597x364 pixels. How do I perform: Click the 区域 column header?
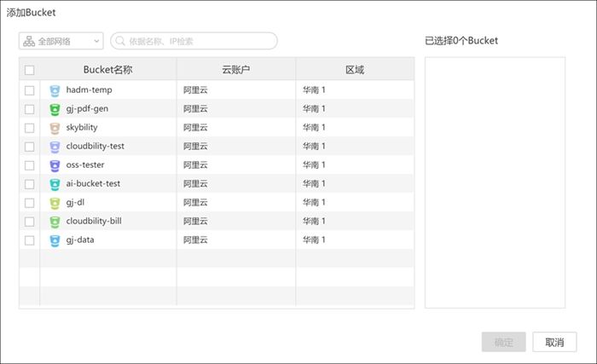pos(354,69)
